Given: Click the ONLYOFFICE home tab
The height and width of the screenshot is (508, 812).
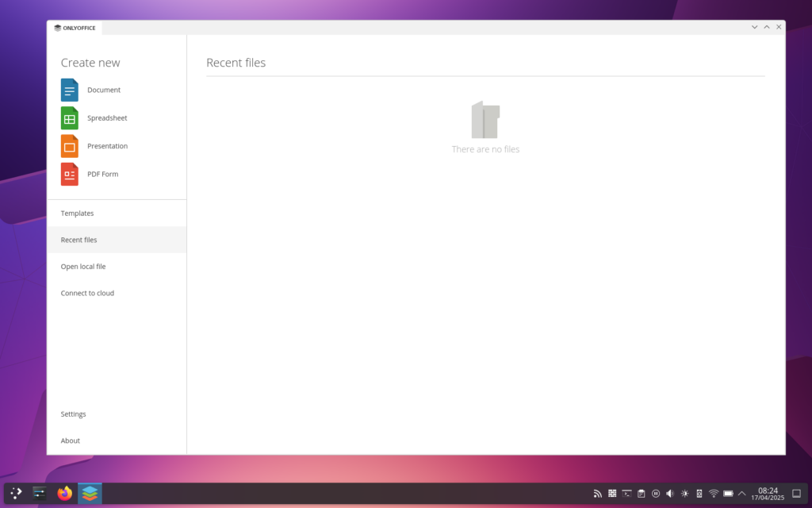Looking at the screenshot, I should (75, 28).
